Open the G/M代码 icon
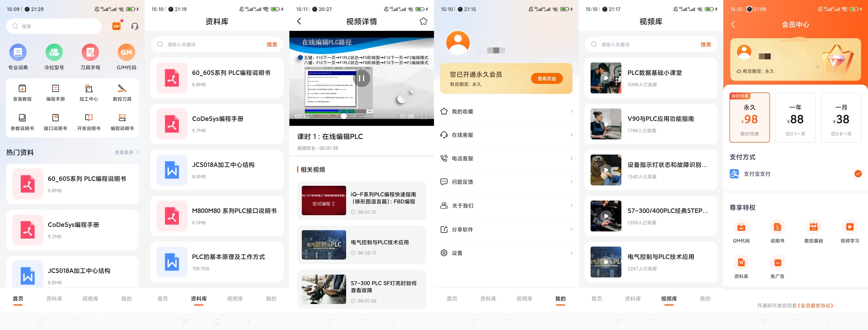This screenshot has height=330, width=868. tap(126, 52)
